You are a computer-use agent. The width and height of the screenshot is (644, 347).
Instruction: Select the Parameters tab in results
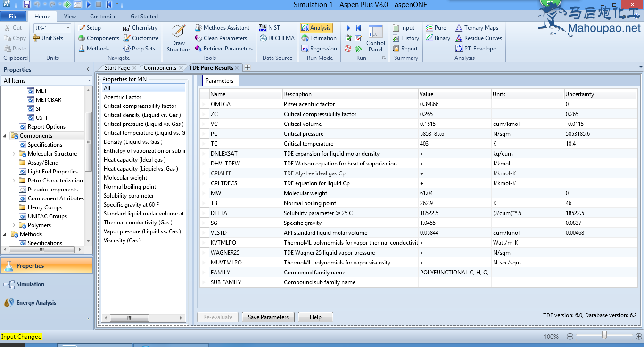point(220,81)
